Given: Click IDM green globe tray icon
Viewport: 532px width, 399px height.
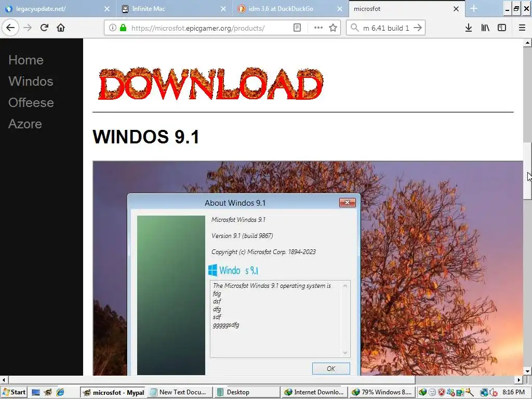Looking at the screenshot, I should click(423, 392).
